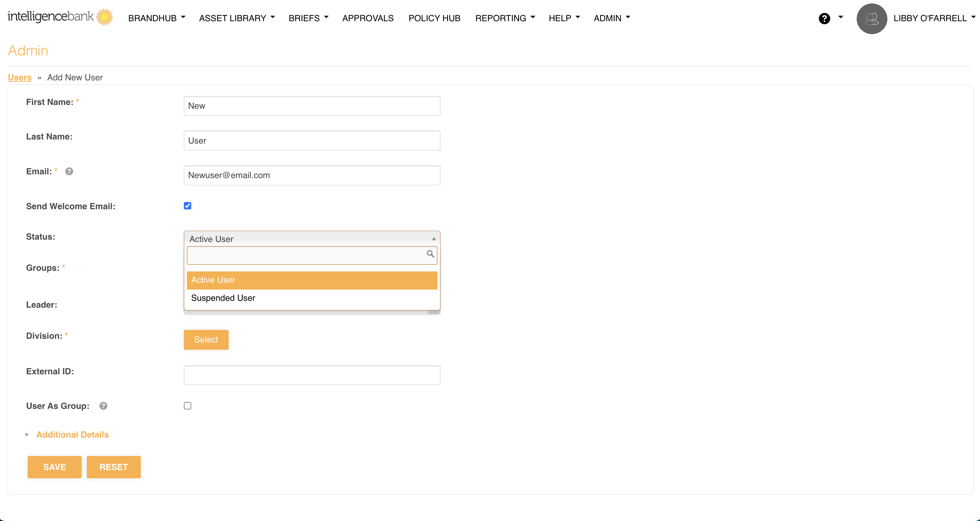Expand the Additional Details section
The image size is (980, 521).
point(72,435)
